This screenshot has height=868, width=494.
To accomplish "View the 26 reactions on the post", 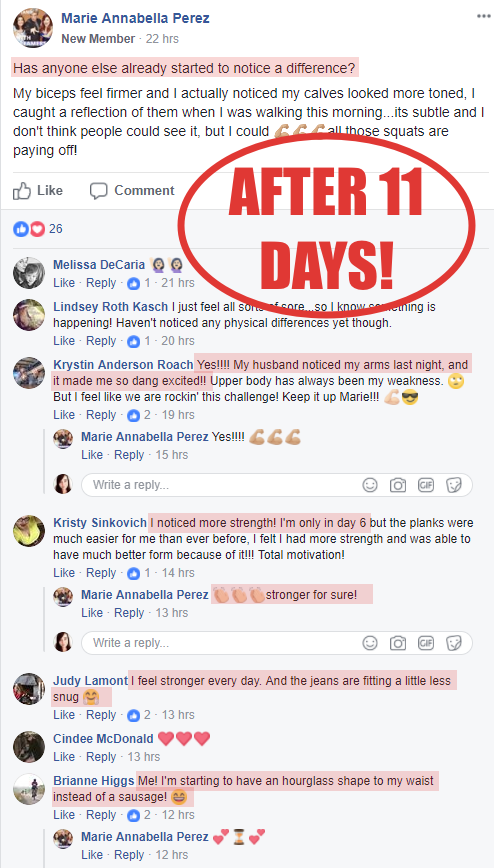I will 38,229.
